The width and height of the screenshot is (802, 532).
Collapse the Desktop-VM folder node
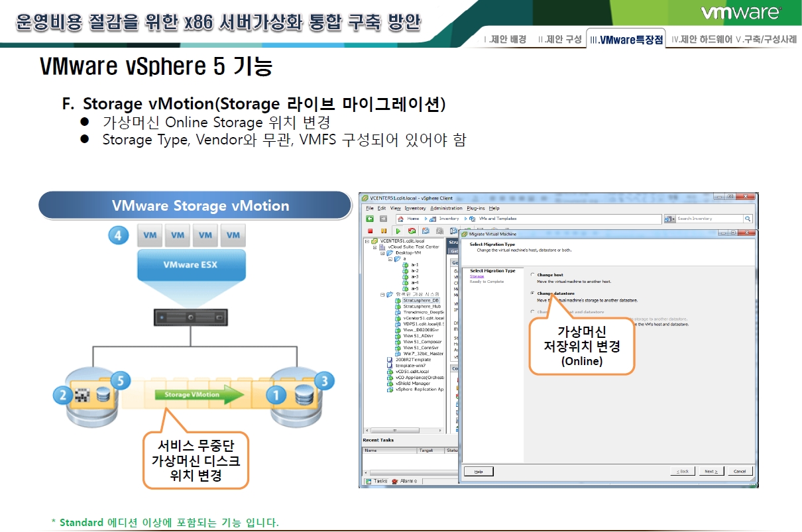[382, 252]
